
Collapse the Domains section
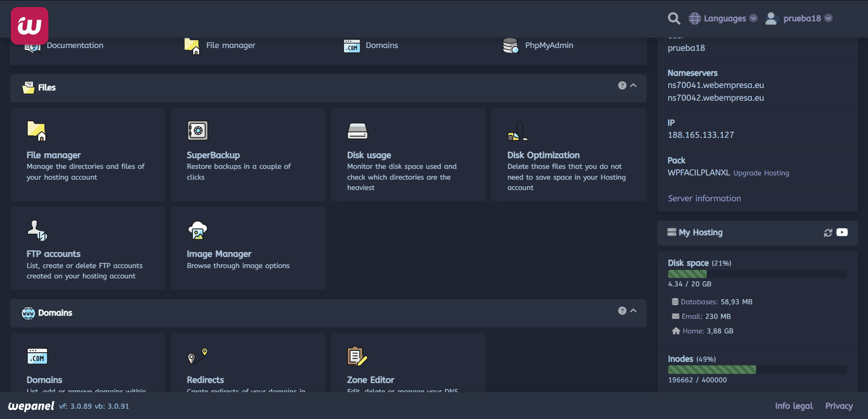[x=633, y=311]
